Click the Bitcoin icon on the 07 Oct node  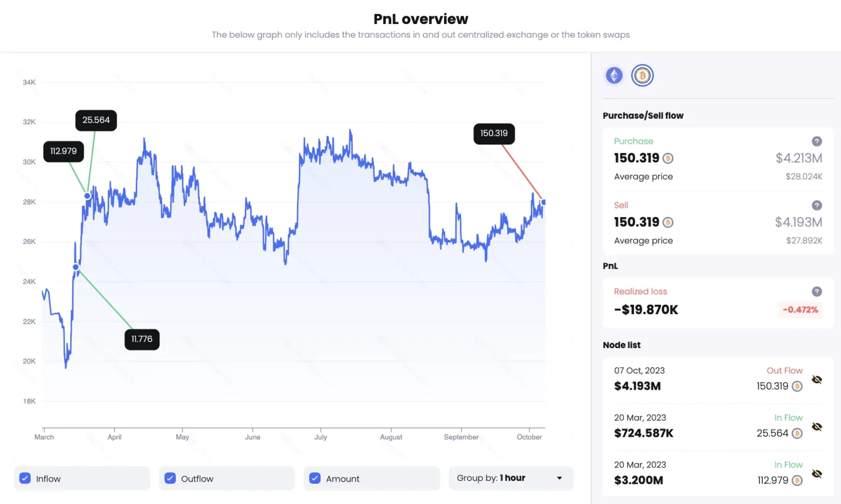point(797,386)
